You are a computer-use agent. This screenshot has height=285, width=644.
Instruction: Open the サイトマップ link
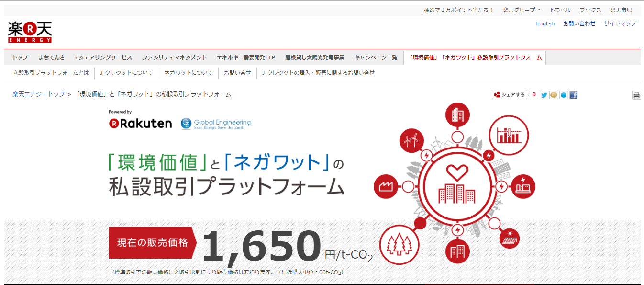[620, 23]
